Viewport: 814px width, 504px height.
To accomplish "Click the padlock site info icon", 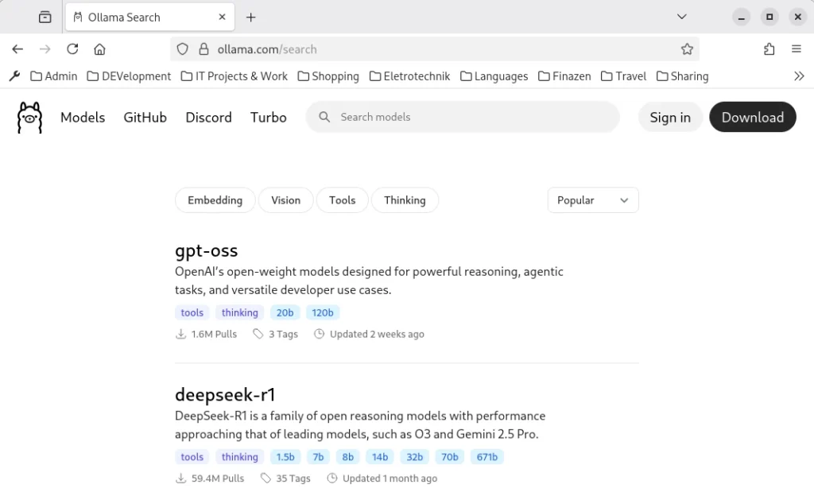I will [204, 48].
